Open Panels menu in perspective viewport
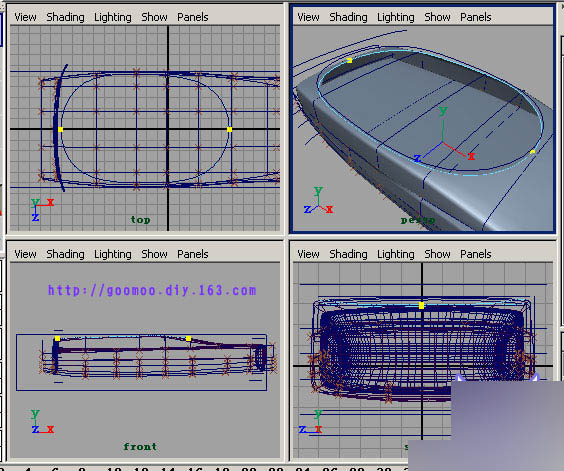Viewport: 564px width, 471px height. coord(476,17)
